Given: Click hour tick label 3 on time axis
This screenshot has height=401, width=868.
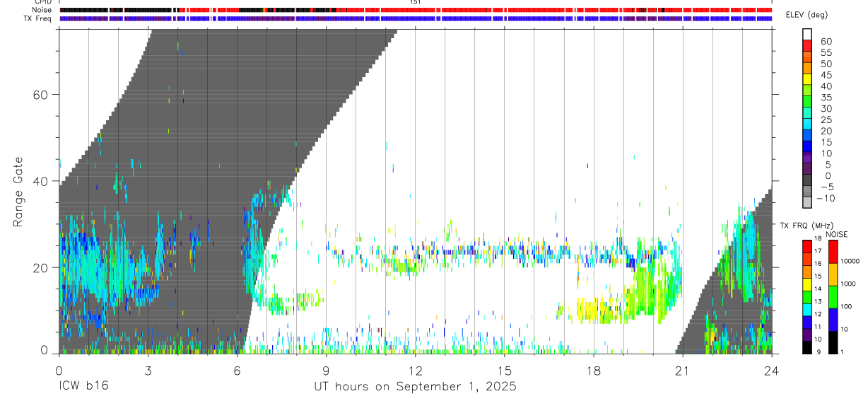Looking at the screenshot, I should 148,370.
